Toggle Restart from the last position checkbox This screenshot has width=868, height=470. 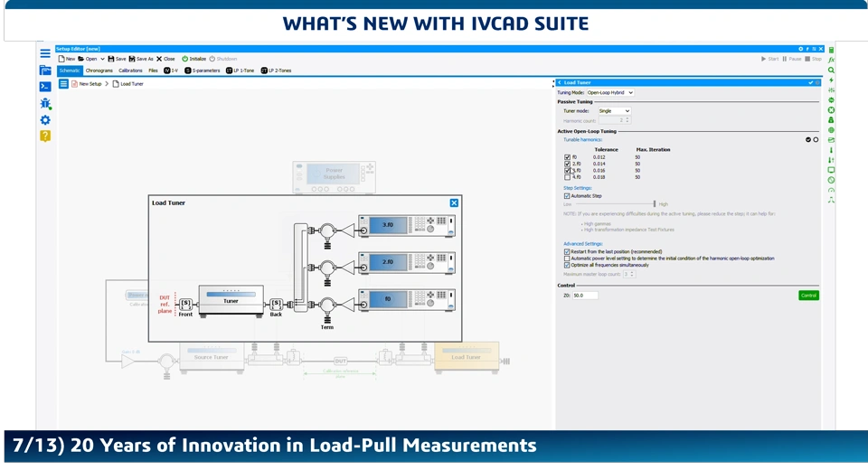pos(567,252)
